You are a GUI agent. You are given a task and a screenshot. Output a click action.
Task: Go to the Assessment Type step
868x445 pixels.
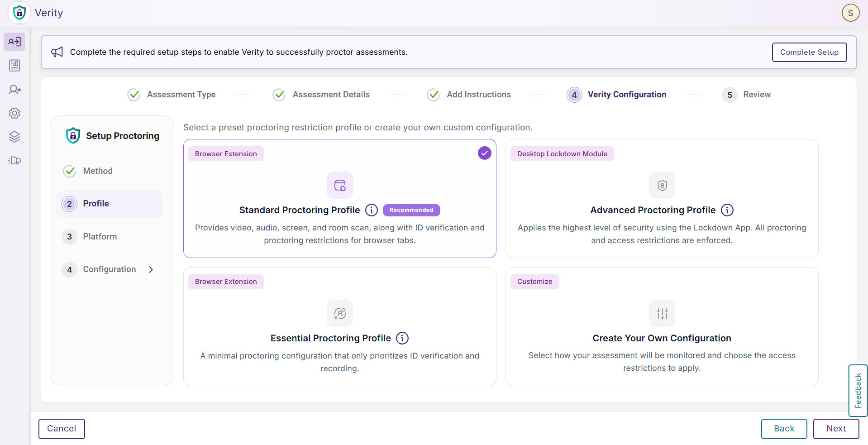172,95
